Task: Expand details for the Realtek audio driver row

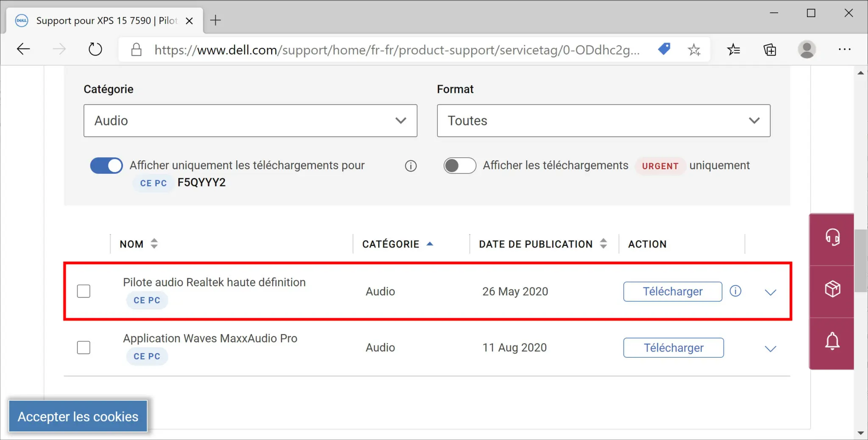Action: click(771, 292)
